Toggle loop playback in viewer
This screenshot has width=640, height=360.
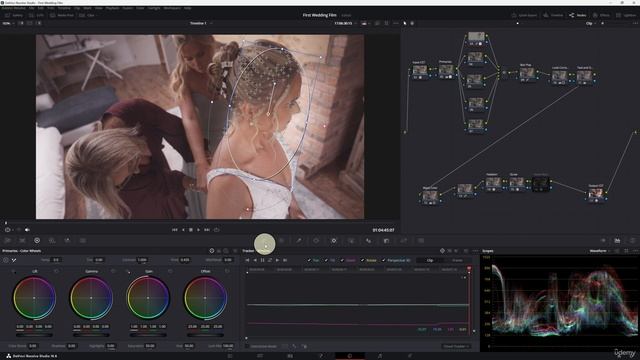tap(216, 230)
